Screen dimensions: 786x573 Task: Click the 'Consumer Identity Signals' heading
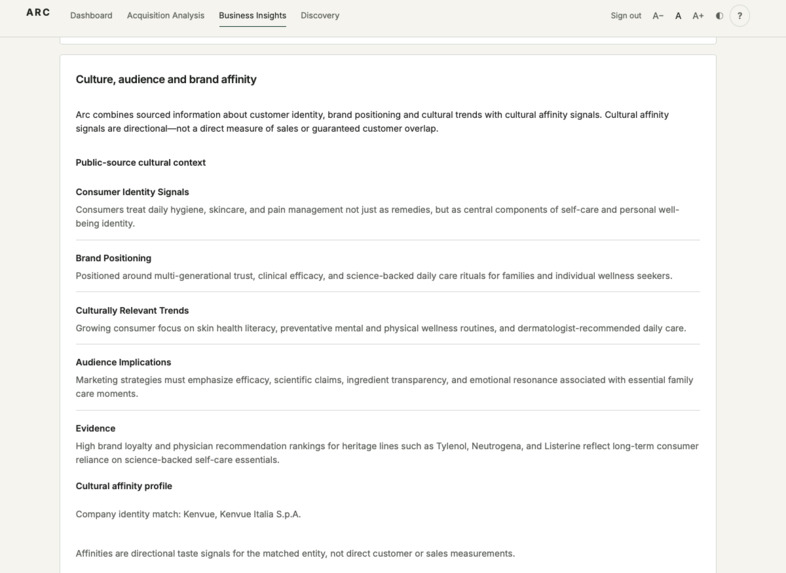pyautogui.click(x=132, y=192)
